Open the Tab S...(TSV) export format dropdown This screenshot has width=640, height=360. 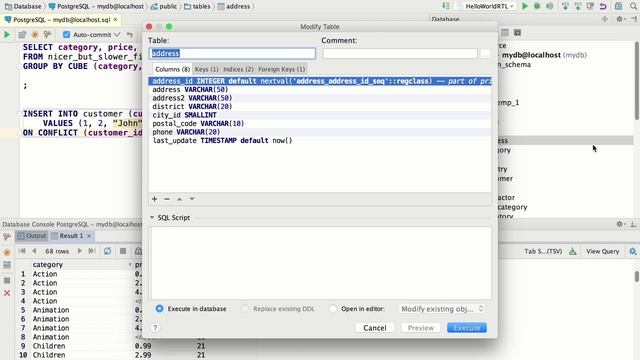pos(543,251)
